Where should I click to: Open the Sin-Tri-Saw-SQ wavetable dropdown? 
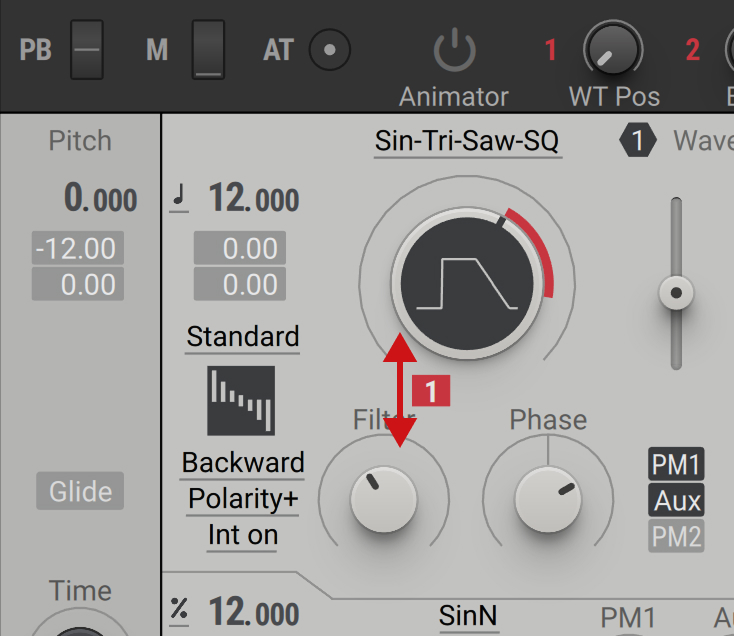pos(467,142)
